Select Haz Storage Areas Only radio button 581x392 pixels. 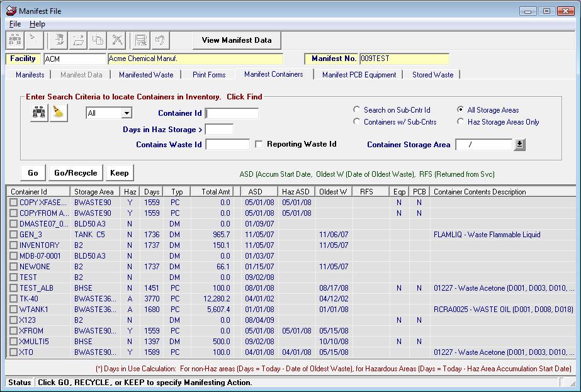pos(460,121)
